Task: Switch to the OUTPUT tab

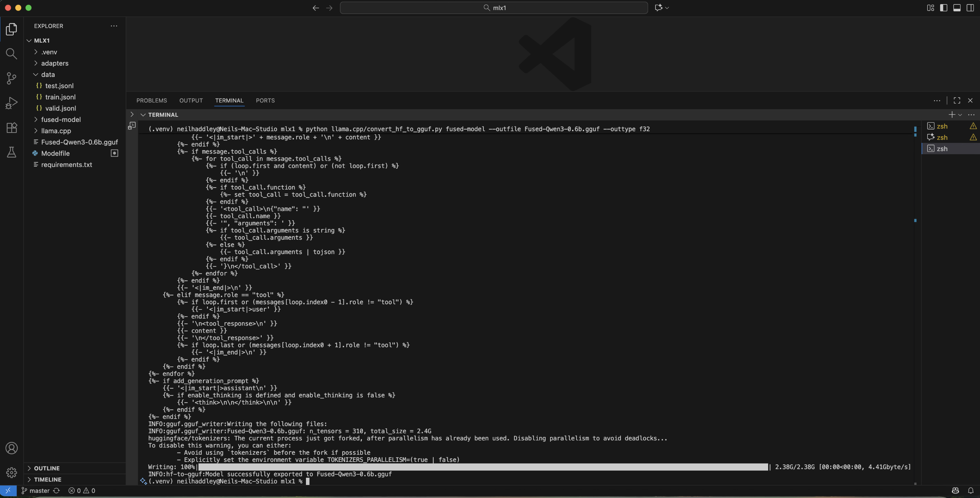Action: click(x=191, y=100)
